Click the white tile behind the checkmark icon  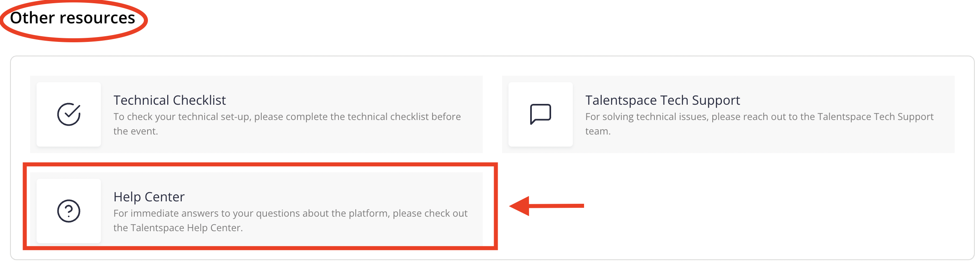point(69,114)
